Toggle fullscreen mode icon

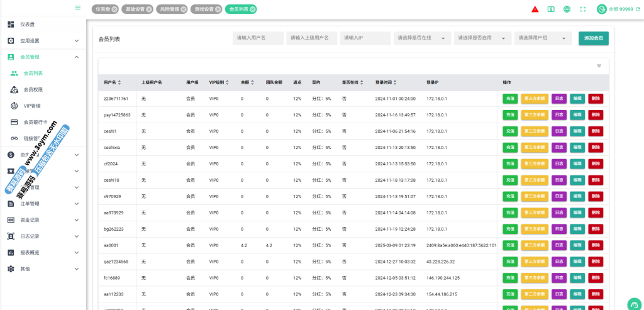pos(583,9)
